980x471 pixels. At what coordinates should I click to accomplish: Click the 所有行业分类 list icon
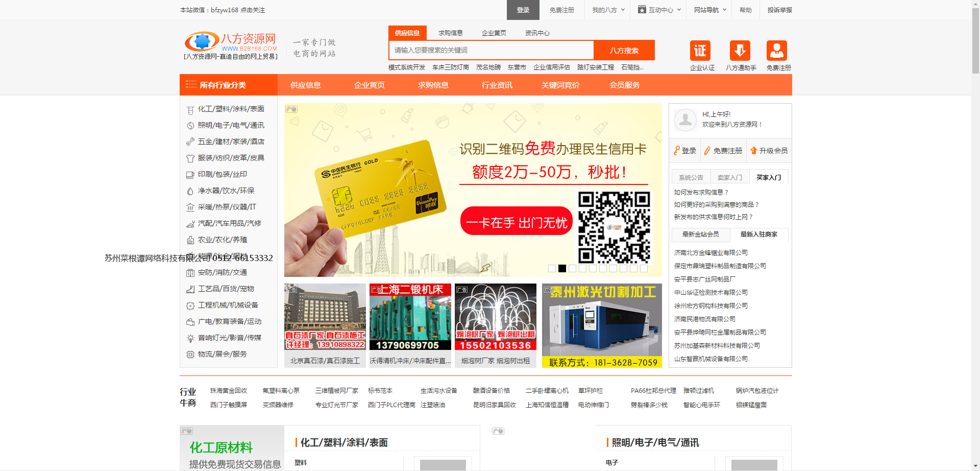(191, 84)
